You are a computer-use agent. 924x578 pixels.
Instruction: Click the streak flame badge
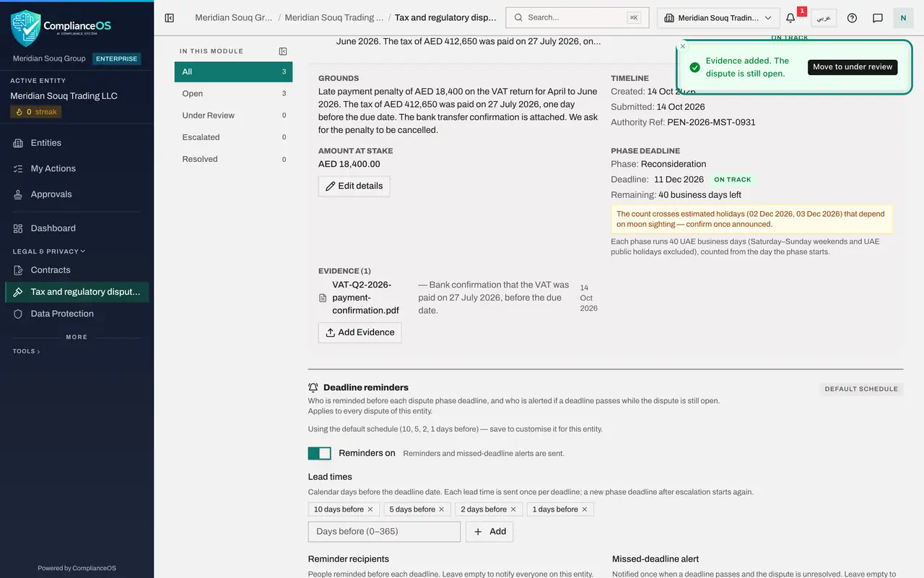(x=36, y=112)
